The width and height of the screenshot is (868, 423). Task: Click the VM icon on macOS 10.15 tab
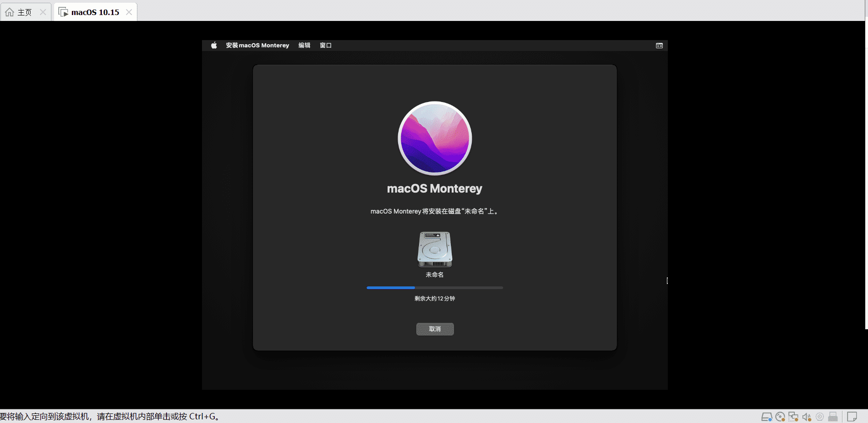[64, 12]
